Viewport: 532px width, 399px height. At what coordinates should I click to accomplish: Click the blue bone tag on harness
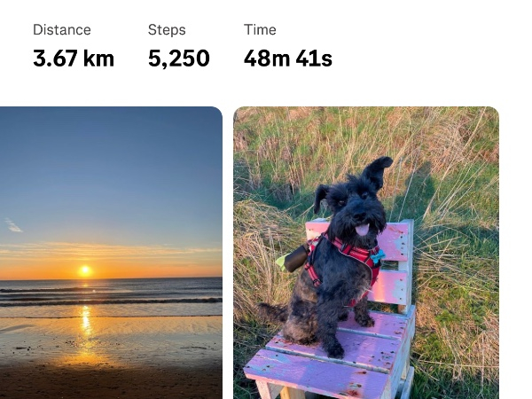[378, 256]
